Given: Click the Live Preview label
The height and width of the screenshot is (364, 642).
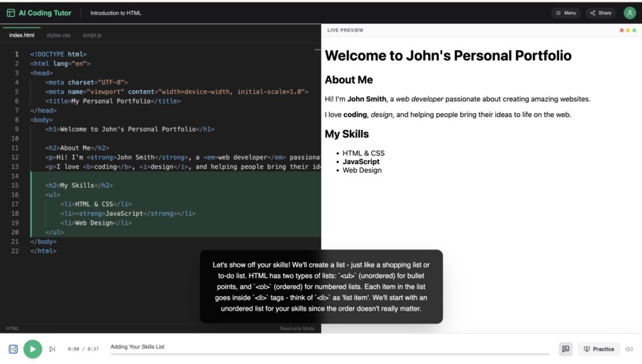Looking at the screenshot, I should click(x=345, y=30).
